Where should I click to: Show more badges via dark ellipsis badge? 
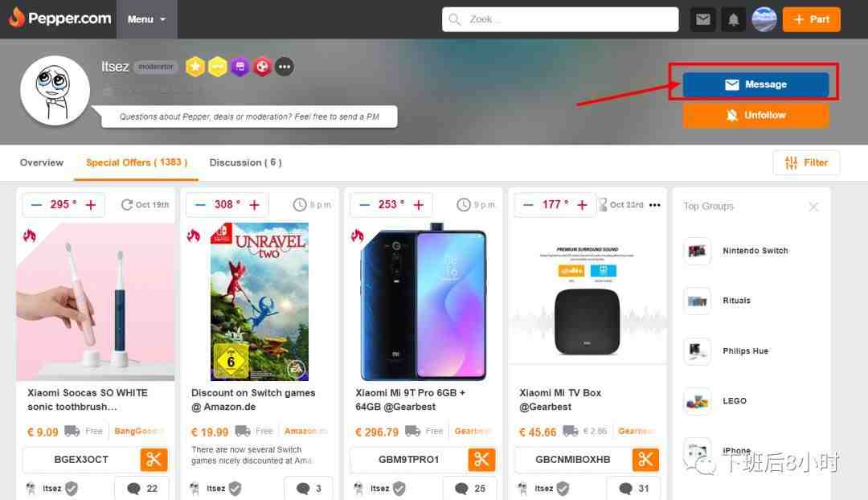[x=285, y=67]
